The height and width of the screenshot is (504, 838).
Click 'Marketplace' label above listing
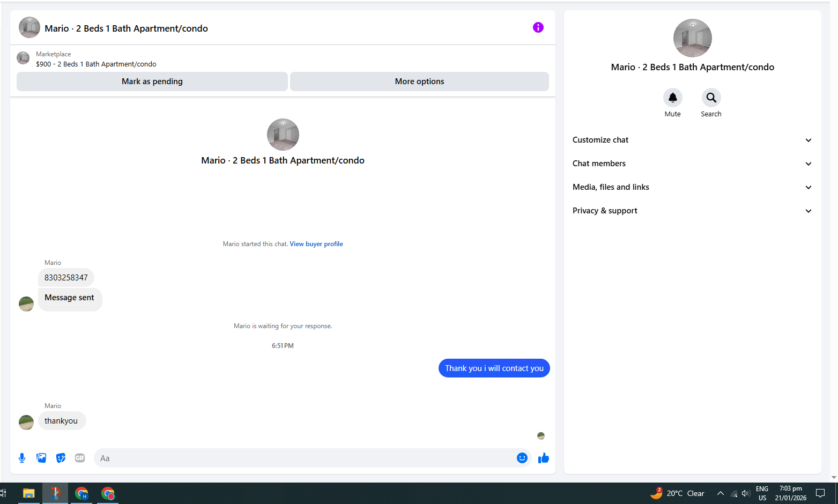[54, 54]
